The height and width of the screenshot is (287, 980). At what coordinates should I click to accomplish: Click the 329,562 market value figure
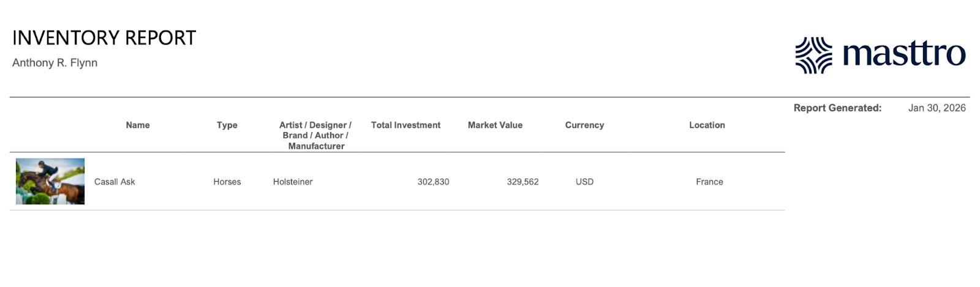tap(522, 182)
